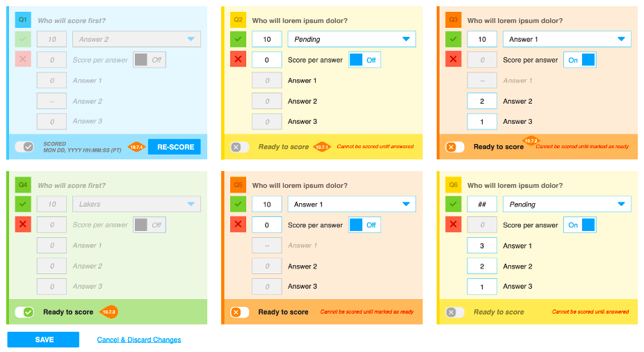This screenshot has width=644, height=352.
Task: Click the green checkmark icon in Q2
Action: coord(239,40)
